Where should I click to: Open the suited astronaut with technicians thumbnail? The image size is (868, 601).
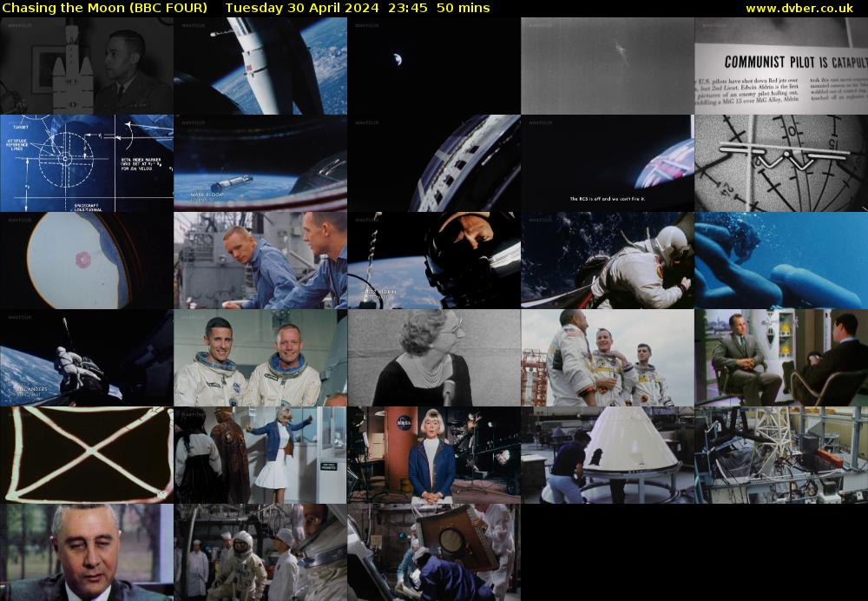click(260, 552)
